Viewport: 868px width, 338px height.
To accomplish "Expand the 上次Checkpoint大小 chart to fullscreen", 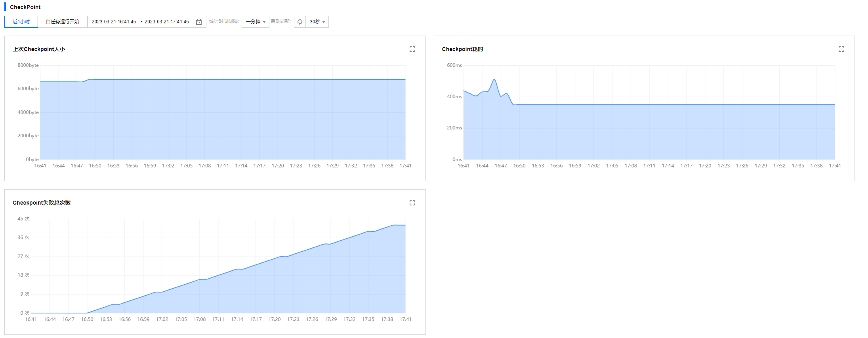I will [x=412, y=49].
